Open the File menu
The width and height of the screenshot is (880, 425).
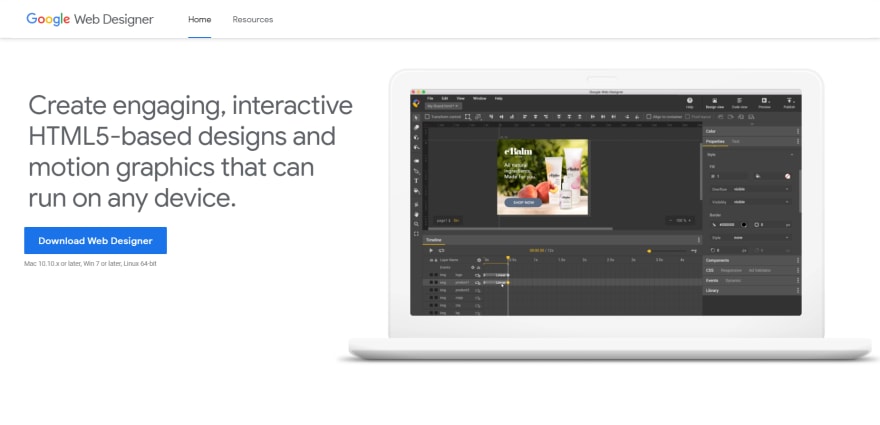[x=430, y=98]
